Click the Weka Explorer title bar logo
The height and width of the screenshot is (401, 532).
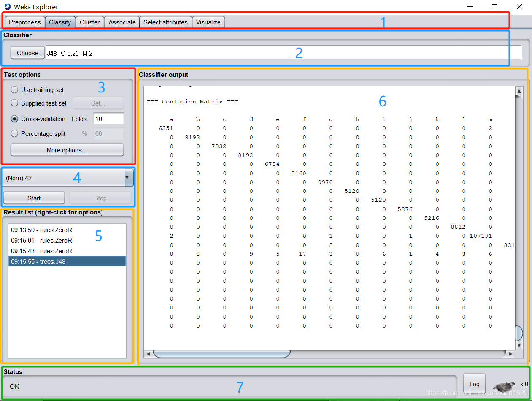tap(7, 7)
